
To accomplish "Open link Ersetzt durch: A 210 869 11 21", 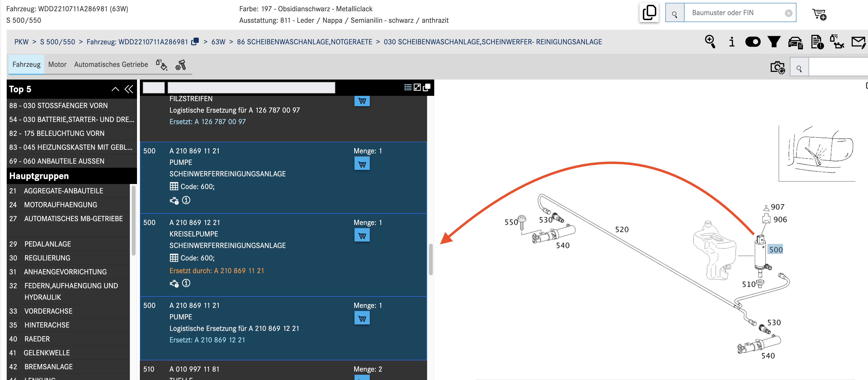I will [x=217, y=271].
